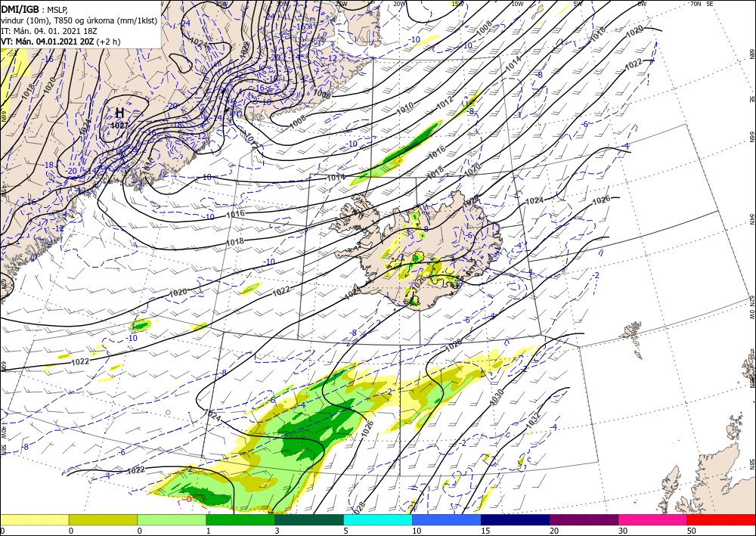Click the olive yellow legend swatch
Viewport: 756px width, 536px height.
103,519
